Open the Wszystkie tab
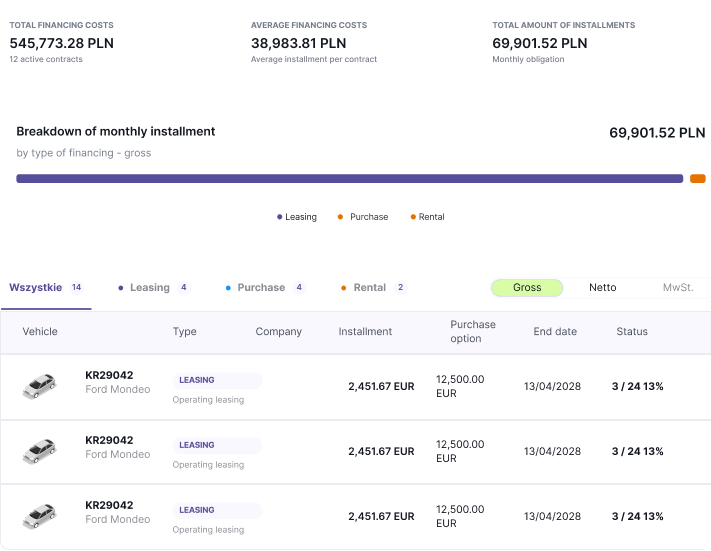The image size is (711, 551). [x=46, y=288]
